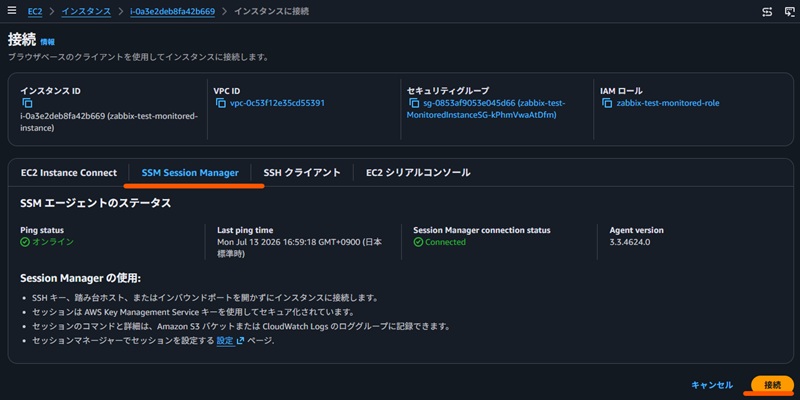800x400 pixels.
Task: Click the bullet about SSH キー and 踏み台ホスト
Action: 205,297
